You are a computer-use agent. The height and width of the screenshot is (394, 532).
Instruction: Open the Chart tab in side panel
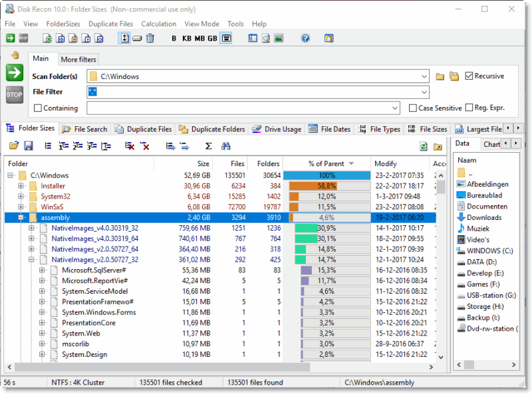click(x=491, y=144)
